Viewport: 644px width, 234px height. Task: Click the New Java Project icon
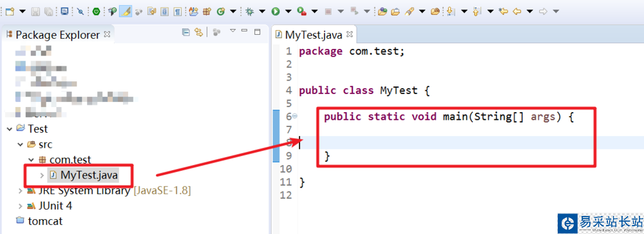(193, 12)
